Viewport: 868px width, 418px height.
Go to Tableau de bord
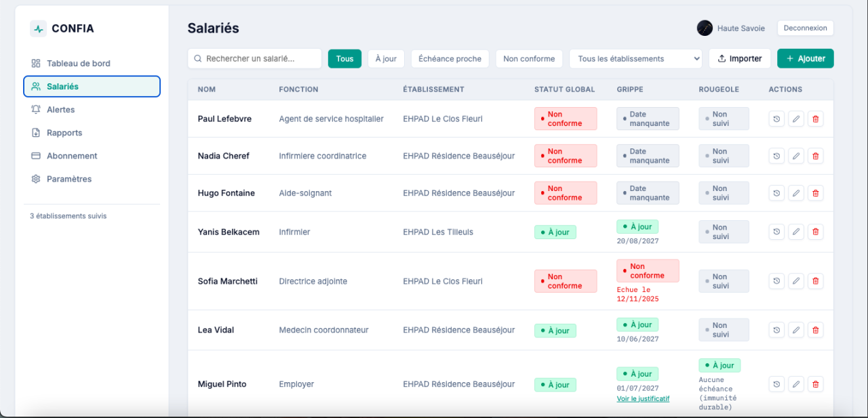pyautogui.click(x=92, y=64)
